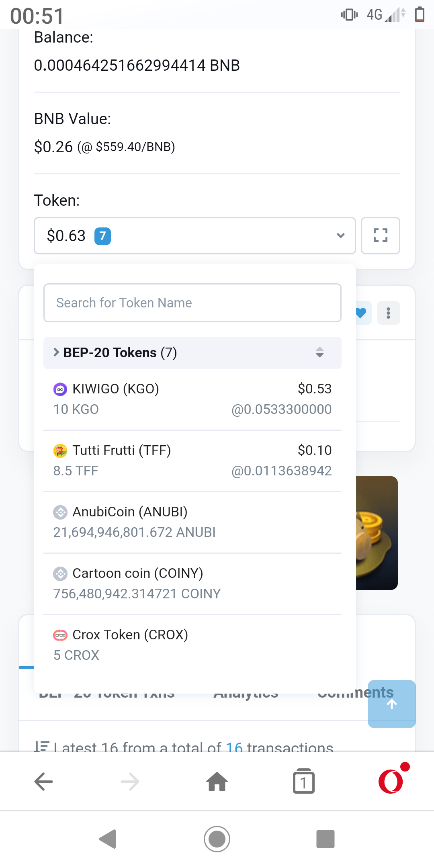This screenshot has height=868, width=434.
Task: Open the tabs counter icon
Action: (304, 781)
